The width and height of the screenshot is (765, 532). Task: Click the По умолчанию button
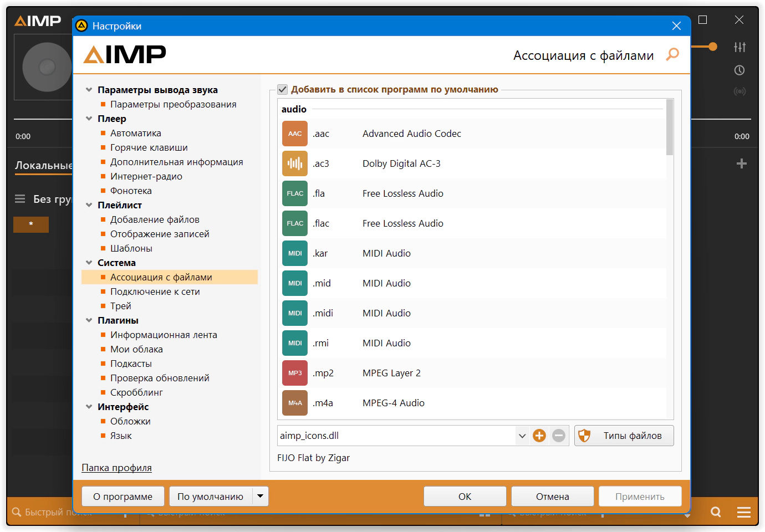coord(211,497)
